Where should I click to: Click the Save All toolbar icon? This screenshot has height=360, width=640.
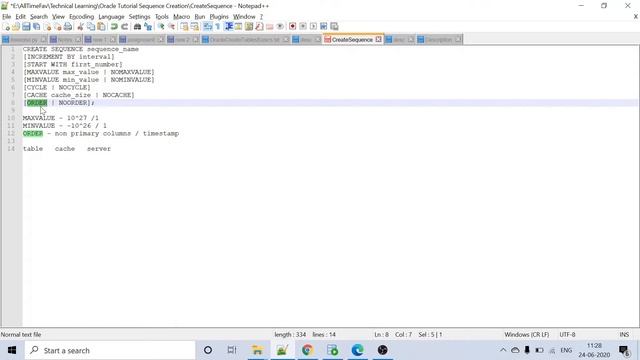point(36,27)
